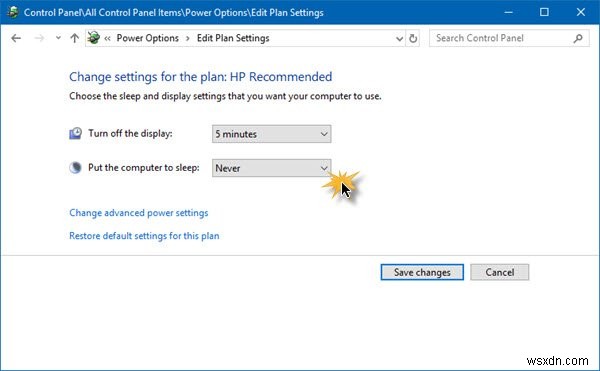Expand the breadcrumb arrow after Power Options
The image size is (600, 371).
click(x=188, y=38)
